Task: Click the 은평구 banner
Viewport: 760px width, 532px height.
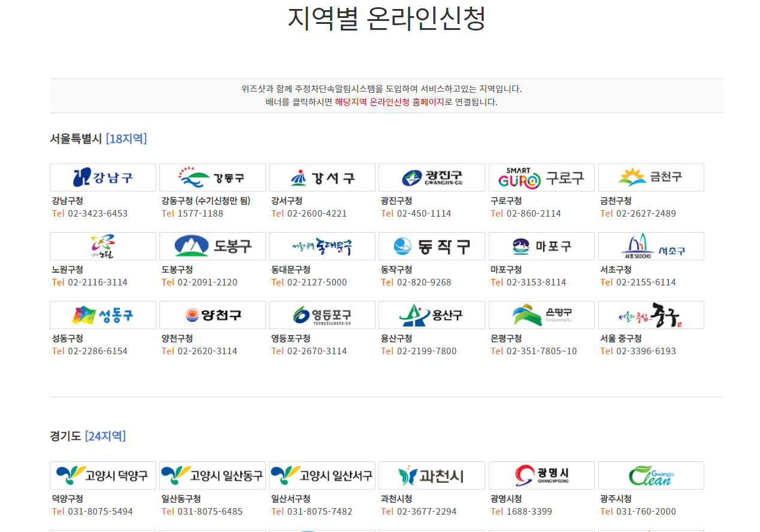Action: tap(542, 315)
